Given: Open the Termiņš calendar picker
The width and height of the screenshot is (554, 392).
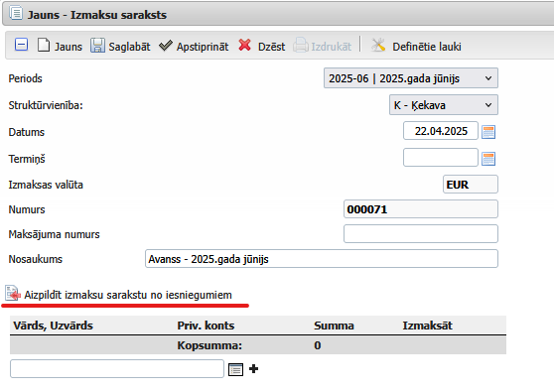Looking at the screenshot, I should [488, 159].
